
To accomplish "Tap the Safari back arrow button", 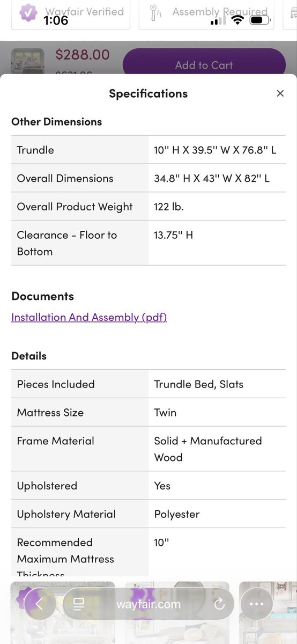I will [x=39, y=604].
